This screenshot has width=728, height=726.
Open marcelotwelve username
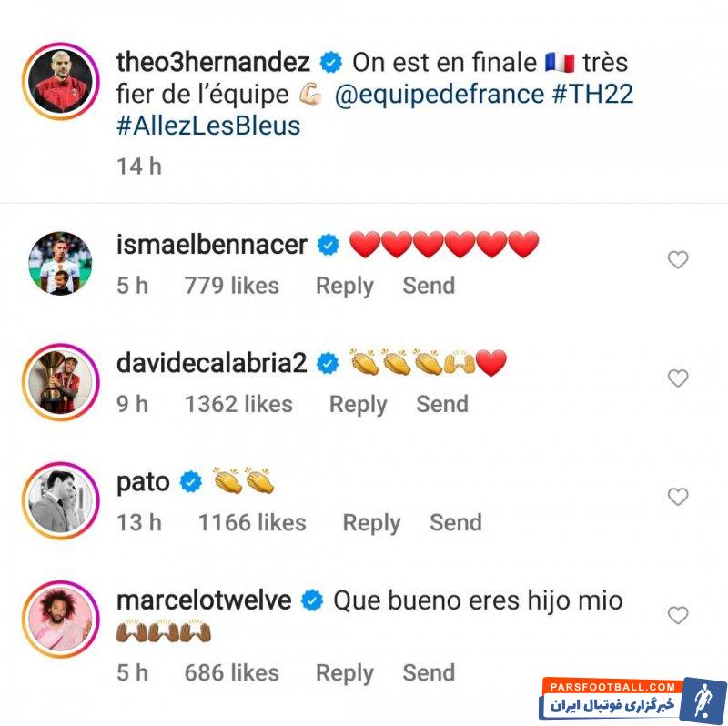[x=204, y=600]
